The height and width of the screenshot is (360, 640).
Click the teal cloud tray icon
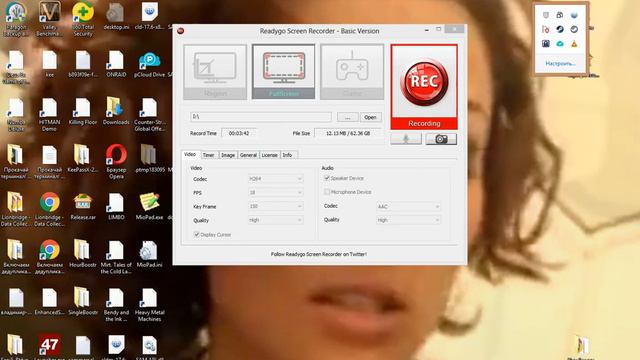[x=560, y=43]
